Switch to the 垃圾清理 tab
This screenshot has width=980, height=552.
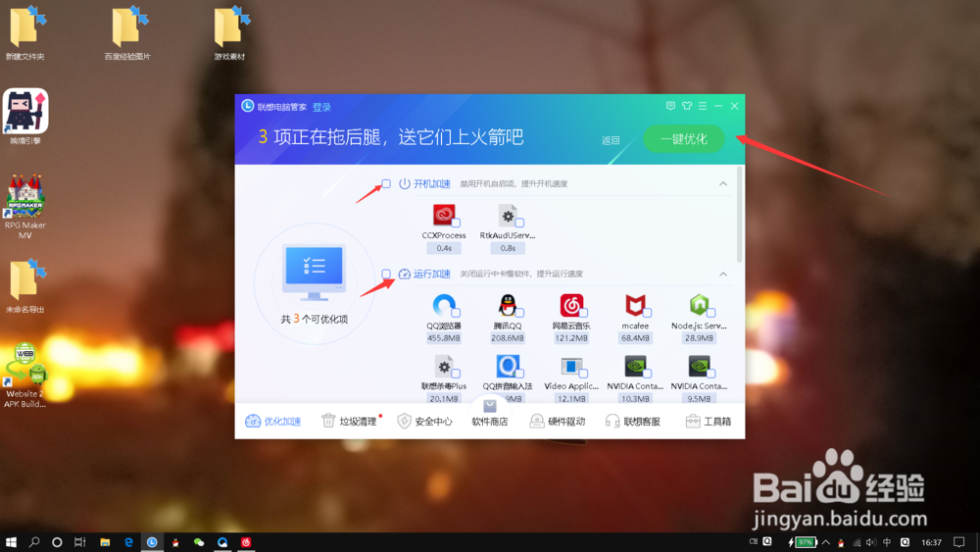[350, 422]
